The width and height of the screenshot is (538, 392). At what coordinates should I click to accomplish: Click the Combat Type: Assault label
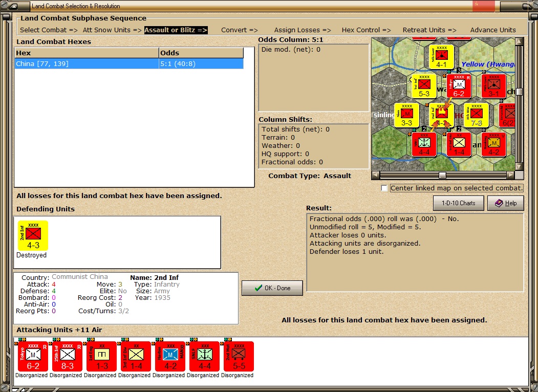tap(310, 176)
